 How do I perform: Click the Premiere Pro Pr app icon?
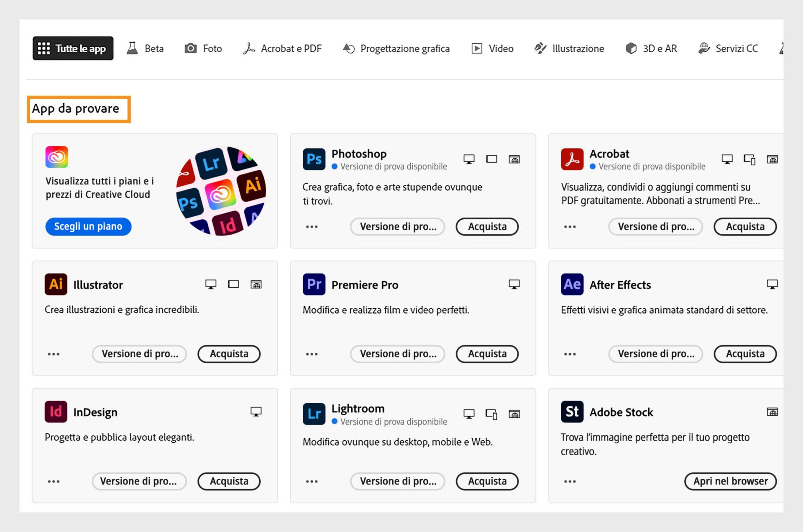pos(314,284)
